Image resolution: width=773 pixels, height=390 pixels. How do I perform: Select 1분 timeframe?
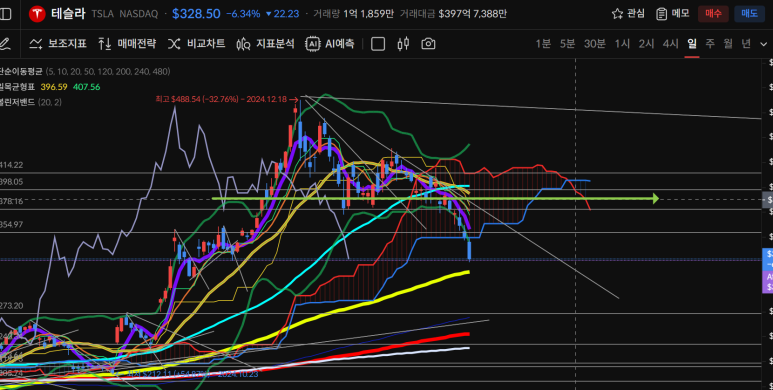[x=543, y=44]
